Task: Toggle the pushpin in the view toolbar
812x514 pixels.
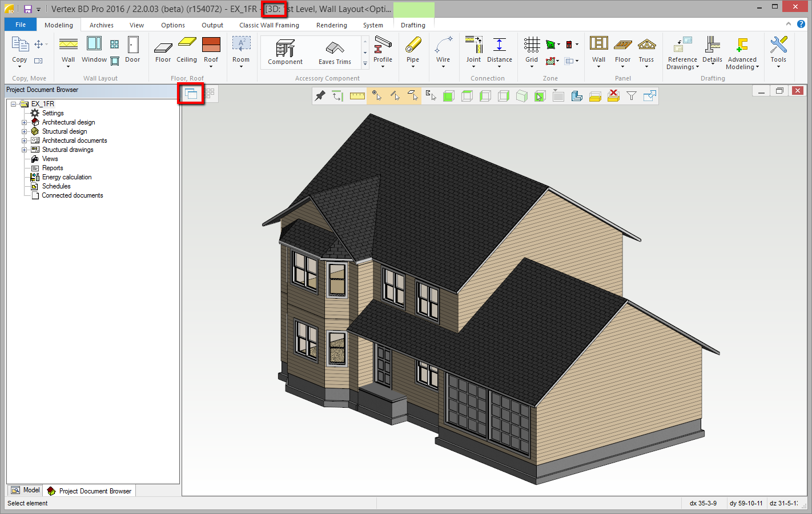Action: pos(320,96)
